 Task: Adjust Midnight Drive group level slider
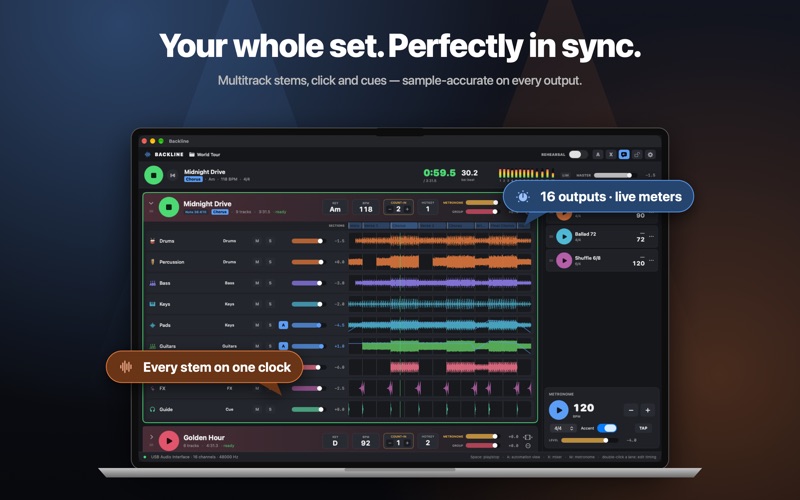pyautogui.click(x=482, y=212)
